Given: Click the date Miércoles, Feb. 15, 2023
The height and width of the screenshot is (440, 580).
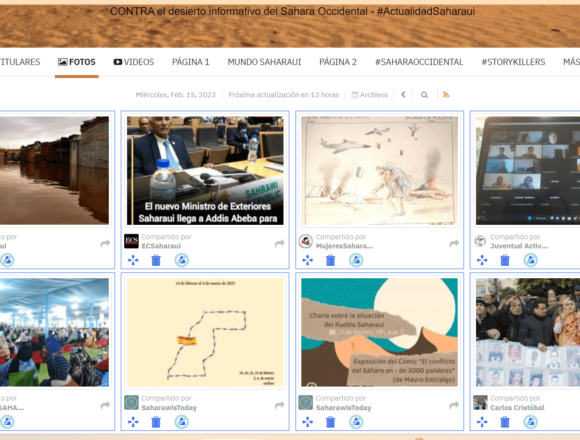Looking at the screenshot, I should (x=175, y=95).
